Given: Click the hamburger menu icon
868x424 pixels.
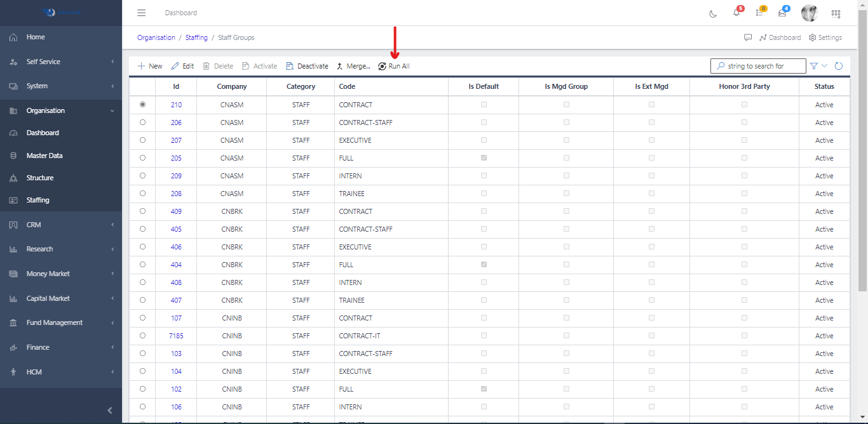Looking at the screenshot, I should tap(142, 13).
